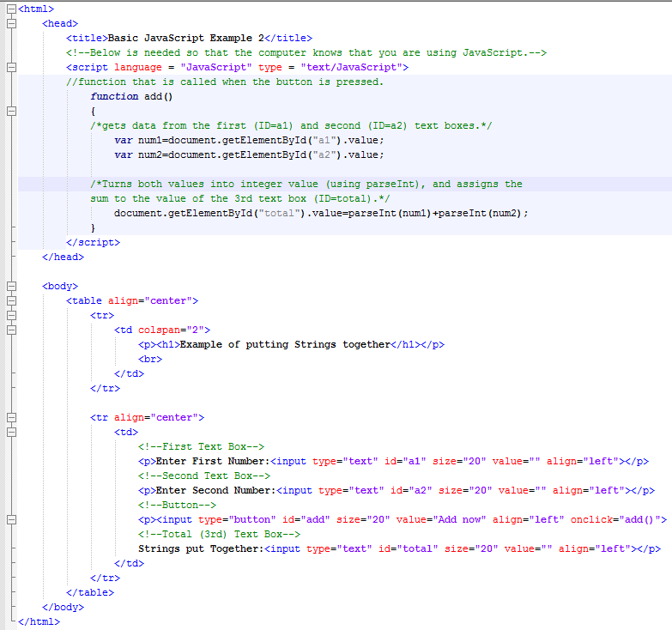Click the closing </script> tag
Viewport: 672px width, 630px height.
pos(93,242)
